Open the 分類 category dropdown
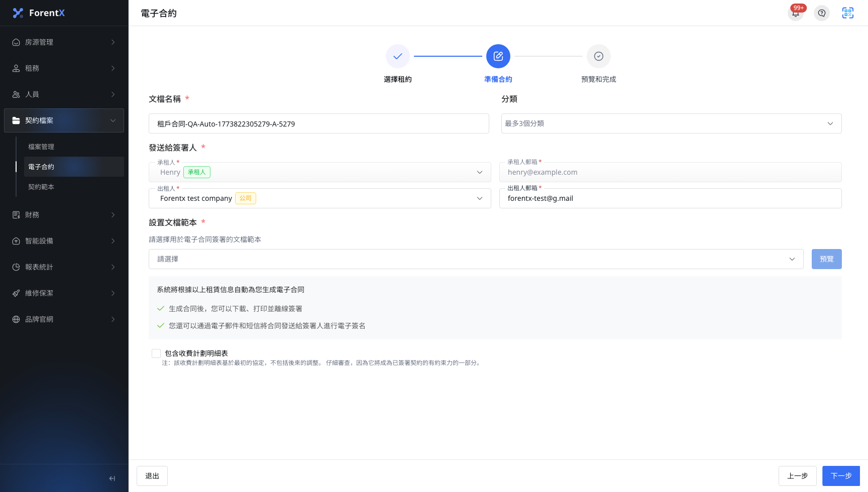Viewport: 868px width, 492px height. (671, 124)
